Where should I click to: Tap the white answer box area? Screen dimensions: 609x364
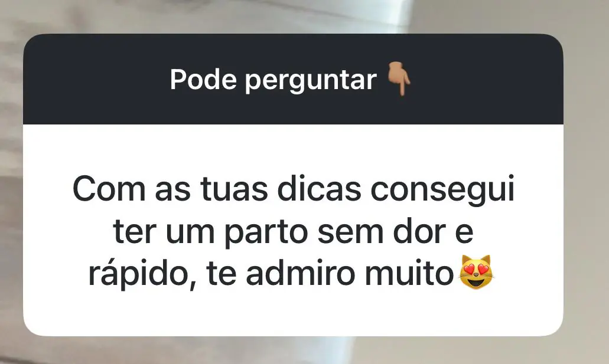pos(293,230)
